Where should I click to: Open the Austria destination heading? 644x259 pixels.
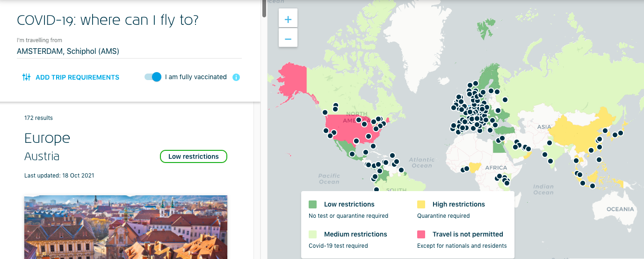42,156
